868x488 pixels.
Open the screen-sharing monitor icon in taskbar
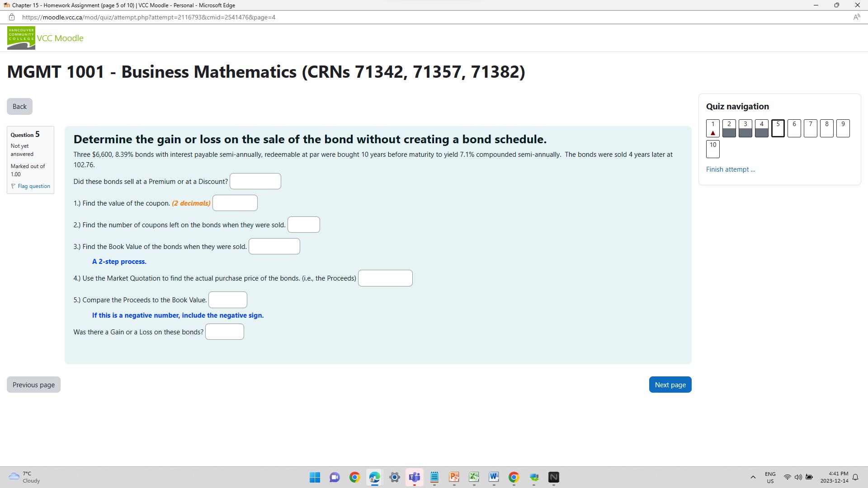pyautogui.click(x=534, y=477)
